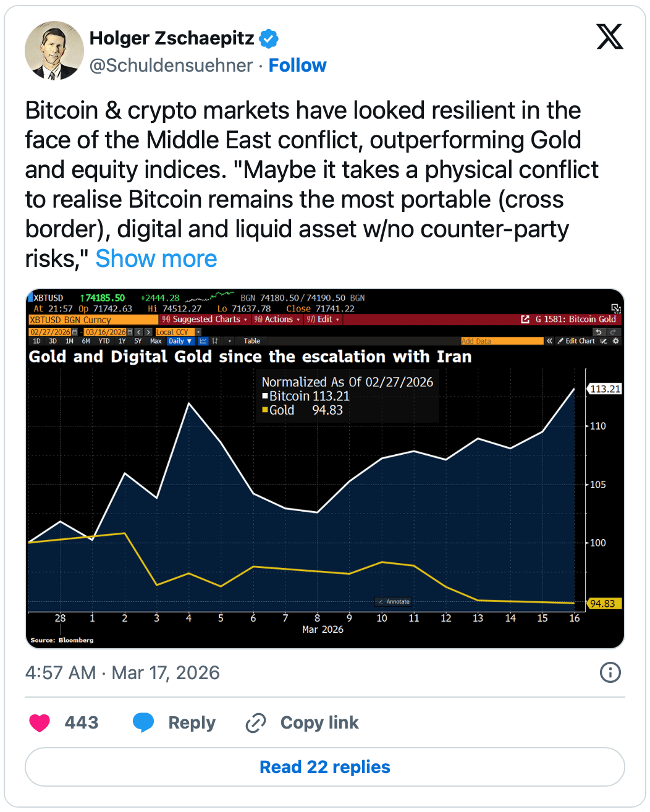This screenshot has width=650, height=812.
Task: Open Holger Zschaepitz's profile picture
Action: [x=54, y=51]
